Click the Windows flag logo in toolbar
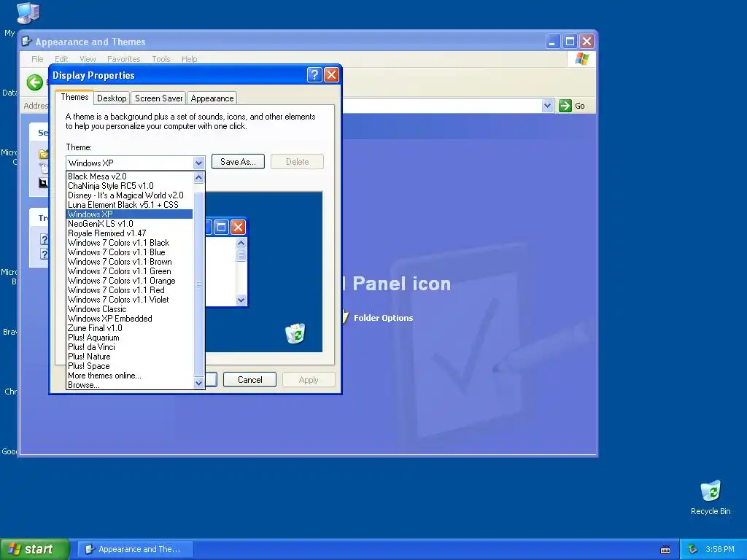The width and height of the screenshot is (747, 560). [581, 59]
